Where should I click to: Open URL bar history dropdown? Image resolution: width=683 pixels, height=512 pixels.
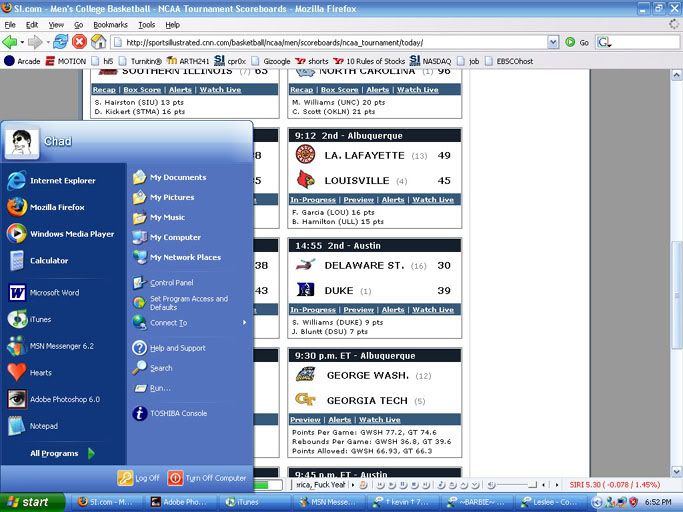click(x=553, y=42)
